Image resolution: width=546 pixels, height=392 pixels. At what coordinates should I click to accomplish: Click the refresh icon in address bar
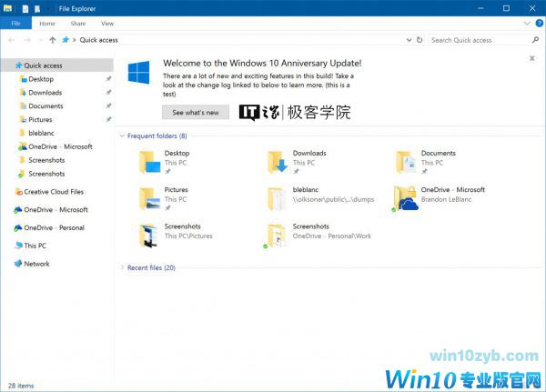point(418,40)
